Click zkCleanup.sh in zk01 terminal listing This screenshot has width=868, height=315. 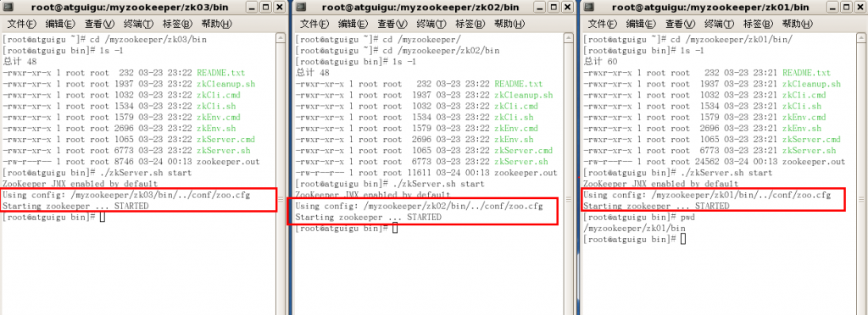click(x=811, y=84)
